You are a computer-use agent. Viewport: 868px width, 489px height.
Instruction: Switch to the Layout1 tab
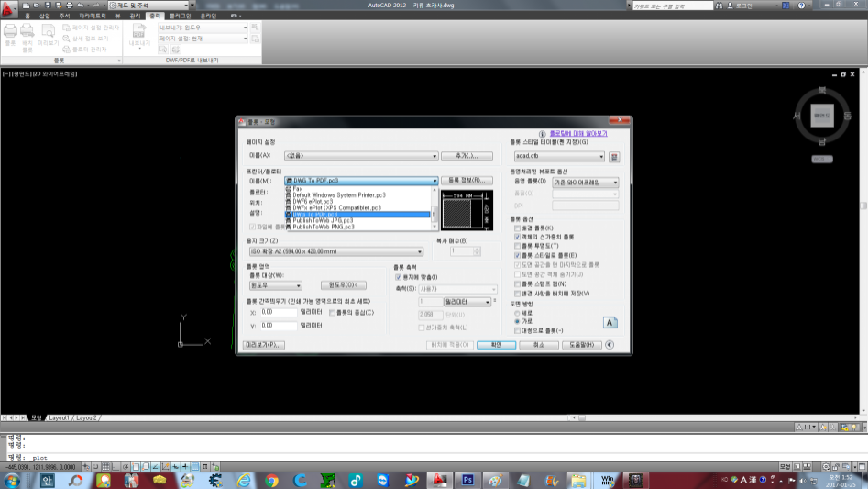click(x=59, y=418)
